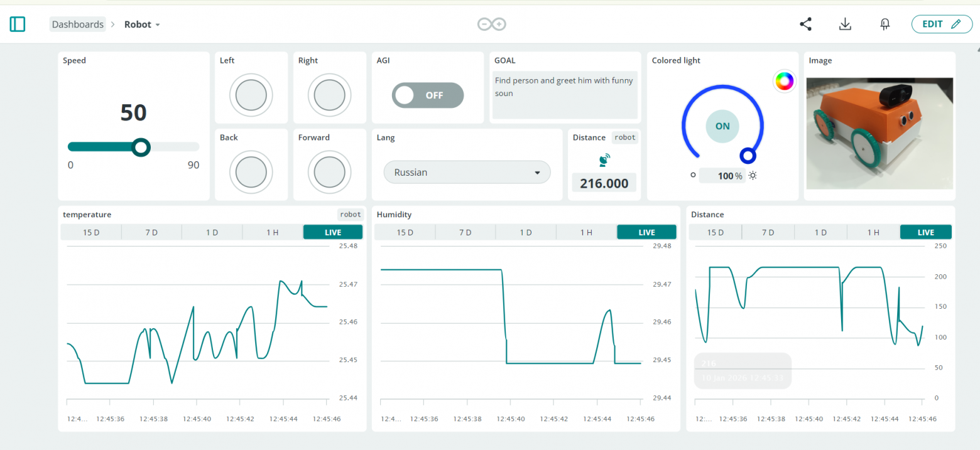Viewport: 980px width, 450px height.
Task: Open the Lang dropdown showing Russian
Action: 467,173
